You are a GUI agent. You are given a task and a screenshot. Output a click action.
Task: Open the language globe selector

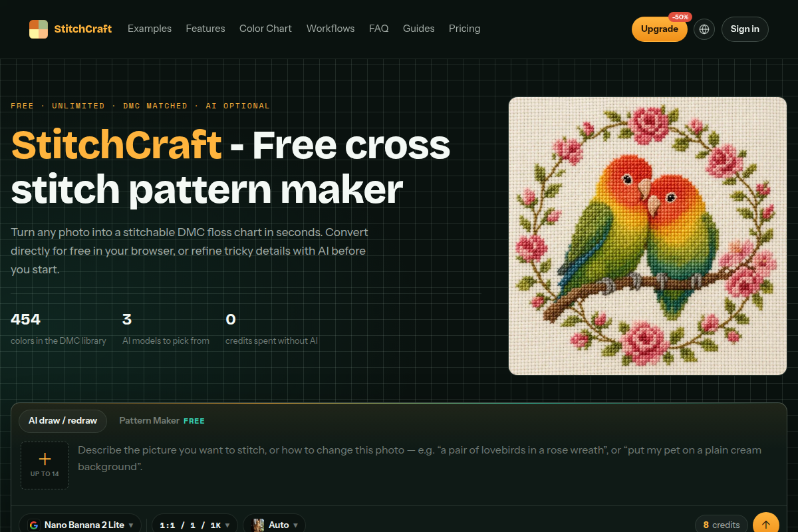(x=704, y=29)
